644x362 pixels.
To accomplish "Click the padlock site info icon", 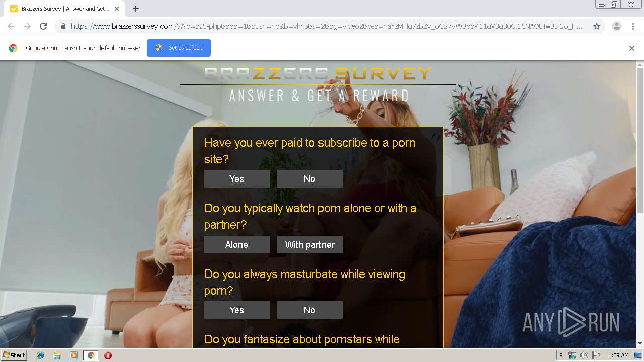I will click(x=63, y=26).
